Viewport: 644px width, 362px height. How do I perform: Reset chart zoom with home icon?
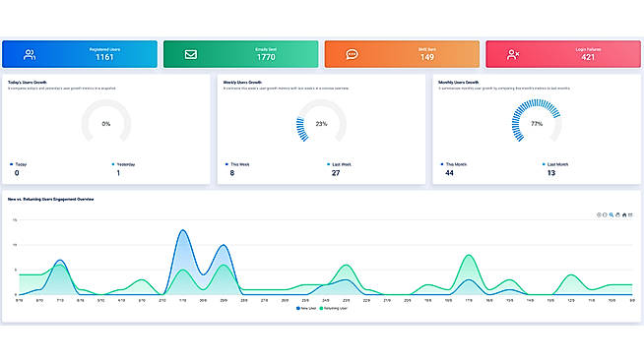click(624, 215)
